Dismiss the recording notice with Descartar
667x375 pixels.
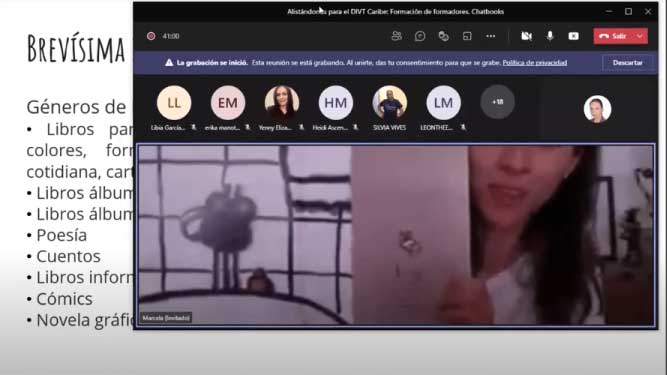pyautogui.click(x=627, y=63)
